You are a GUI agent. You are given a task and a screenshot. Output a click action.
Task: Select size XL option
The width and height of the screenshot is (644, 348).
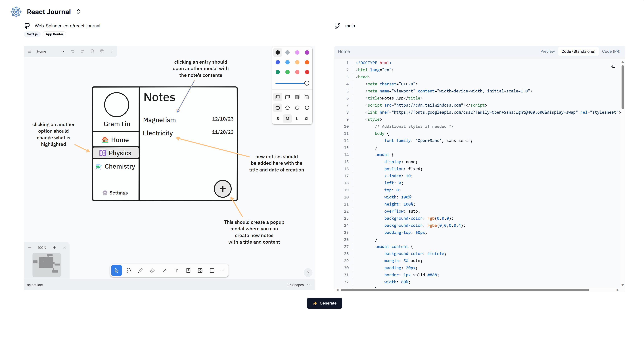coord(307,119)
